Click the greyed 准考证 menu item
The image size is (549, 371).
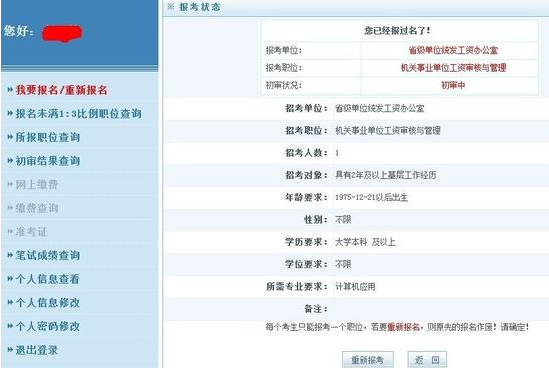(31, 232)
